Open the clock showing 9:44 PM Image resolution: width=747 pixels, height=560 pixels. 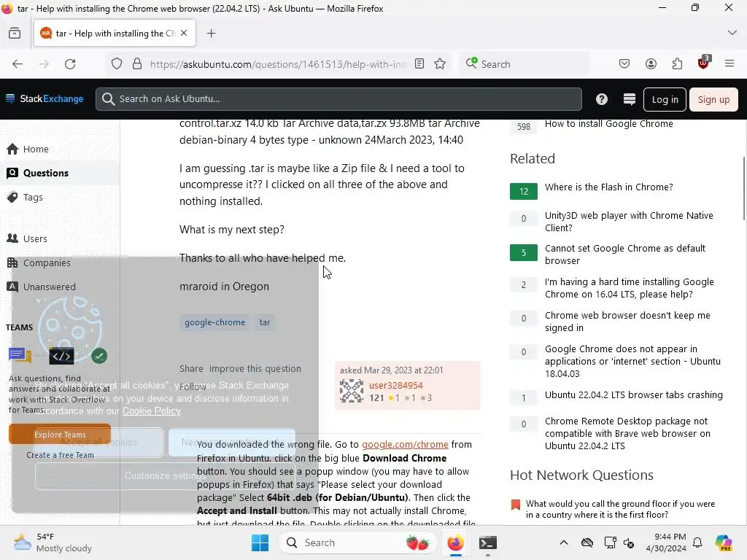point(666,542)
